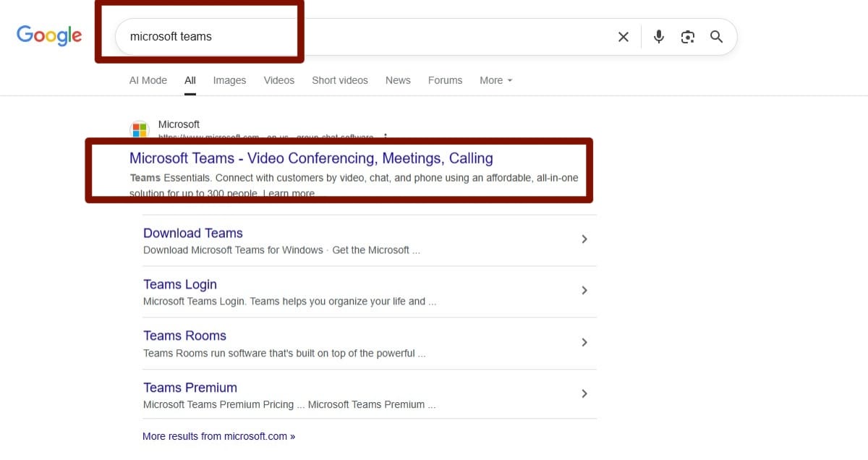
Task: Clear the search box with X icon
Action: point(623,37)
